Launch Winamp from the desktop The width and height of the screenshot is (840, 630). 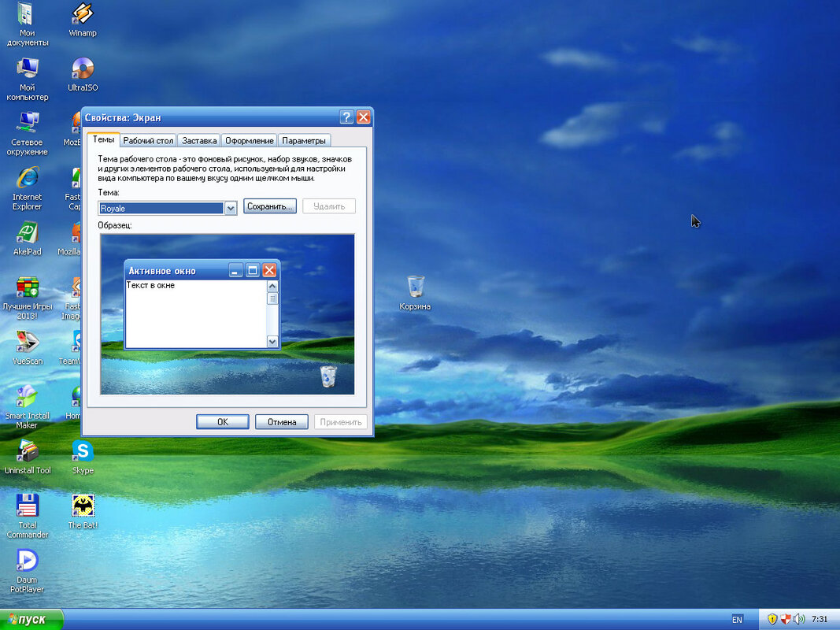click(81, 16)
